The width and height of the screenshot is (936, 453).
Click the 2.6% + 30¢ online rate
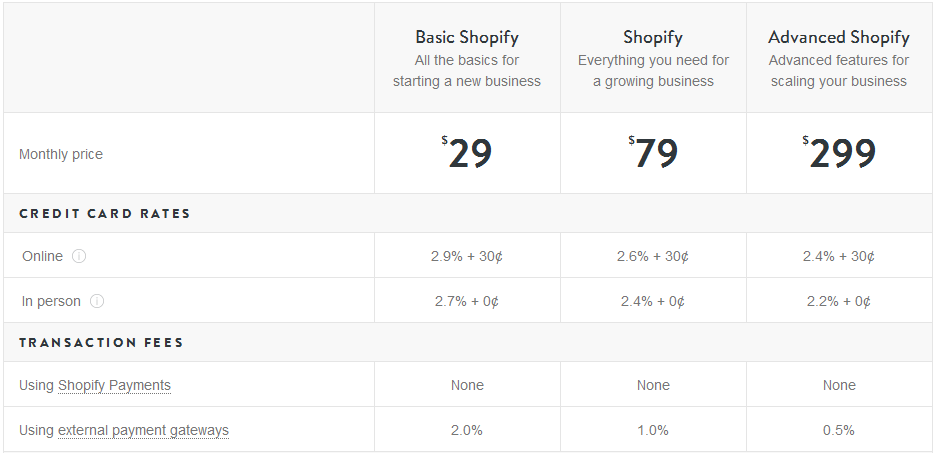653,256
